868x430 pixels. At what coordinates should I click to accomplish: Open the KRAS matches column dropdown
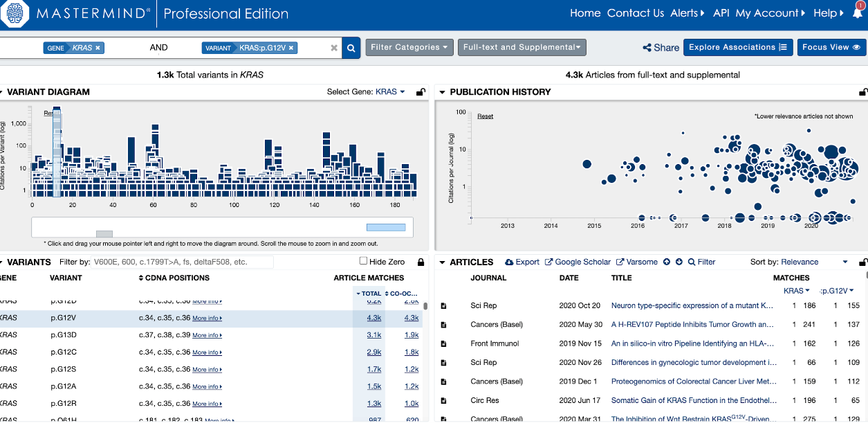797,291
